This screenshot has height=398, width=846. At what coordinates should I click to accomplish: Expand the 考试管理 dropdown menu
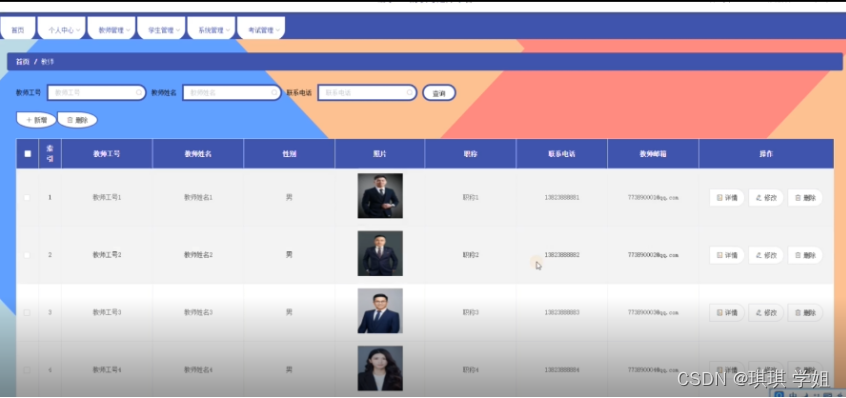point(263,30)
